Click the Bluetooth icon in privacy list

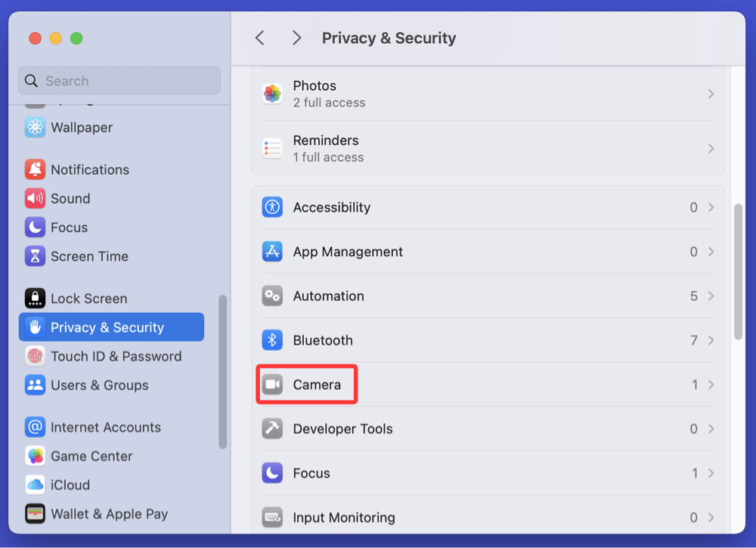[x=272, y=340]
